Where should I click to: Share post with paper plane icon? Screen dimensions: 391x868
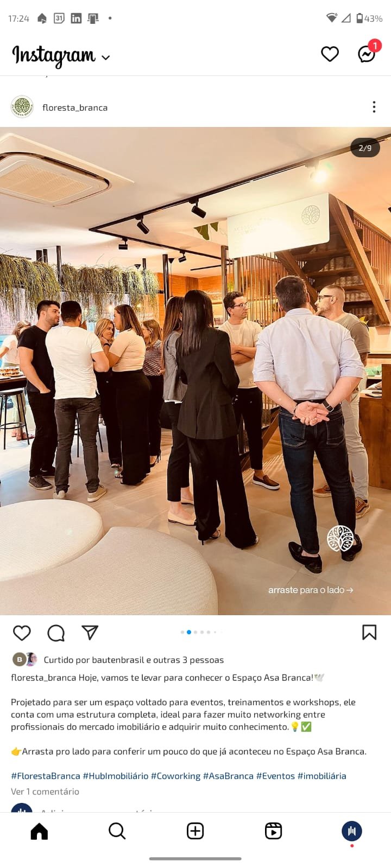click(90, 633)
